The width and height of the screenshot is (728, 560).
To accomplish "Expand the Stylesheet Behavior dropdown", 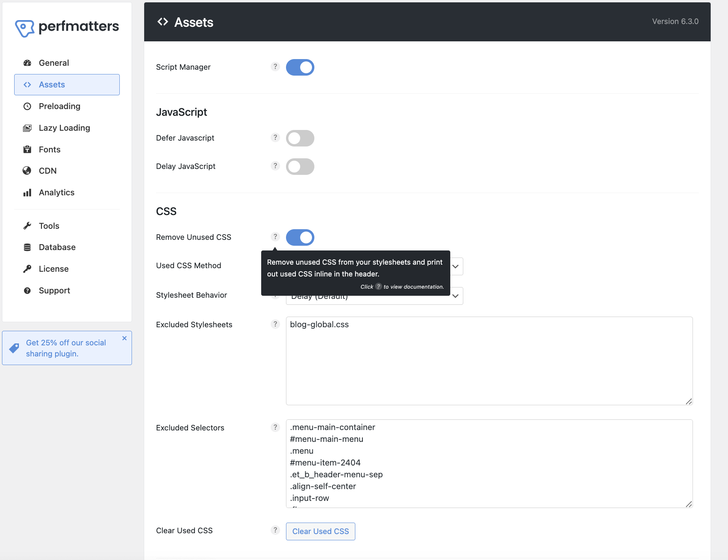I will coord(456,296).
